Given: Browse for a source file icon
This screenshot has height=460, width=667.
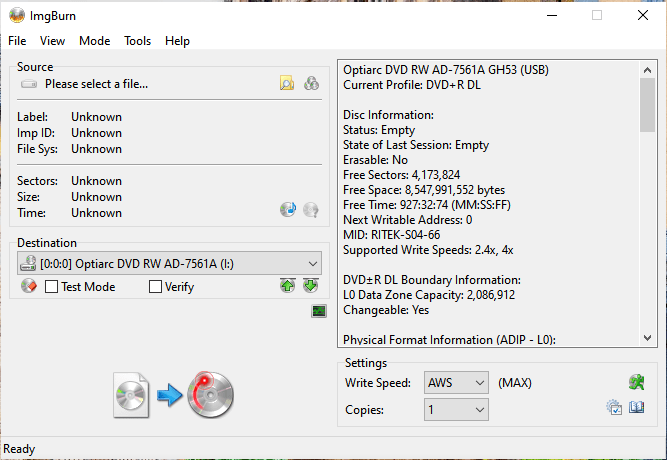Looking at the screenshot, I should (x=287, y=83).
